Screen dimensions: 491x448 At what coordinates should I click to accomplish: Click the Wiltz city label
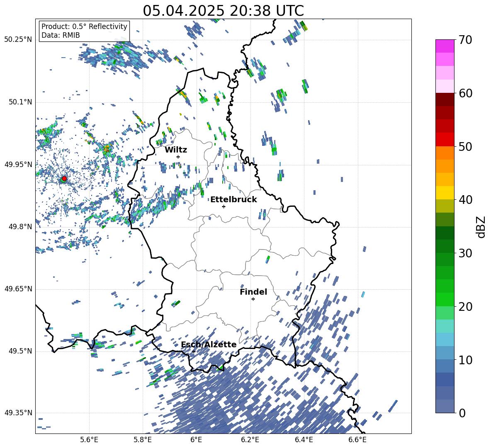[x=176, y=150]
